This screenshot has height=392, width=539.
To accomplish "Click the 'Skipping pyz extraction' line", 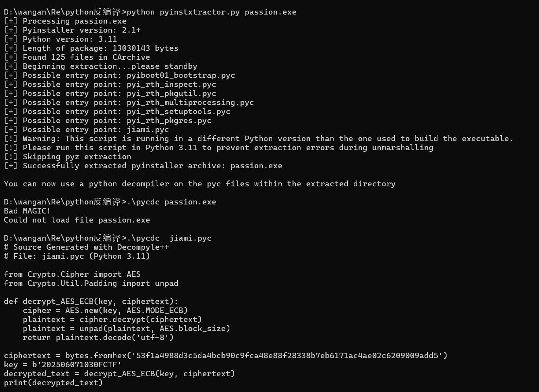I will click(68, 156).
